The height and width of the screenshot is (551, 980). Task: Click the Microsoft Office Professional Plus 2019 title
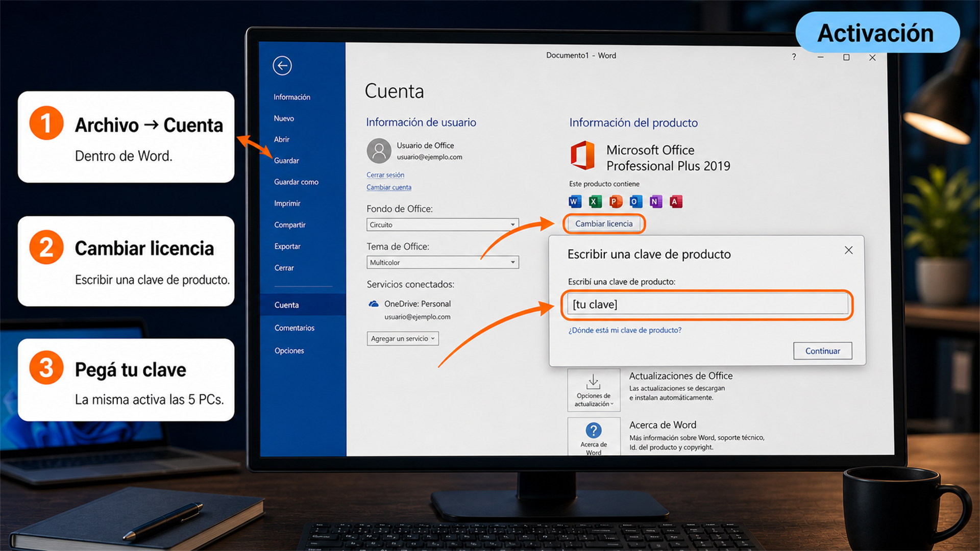click(x=668, y=158)
